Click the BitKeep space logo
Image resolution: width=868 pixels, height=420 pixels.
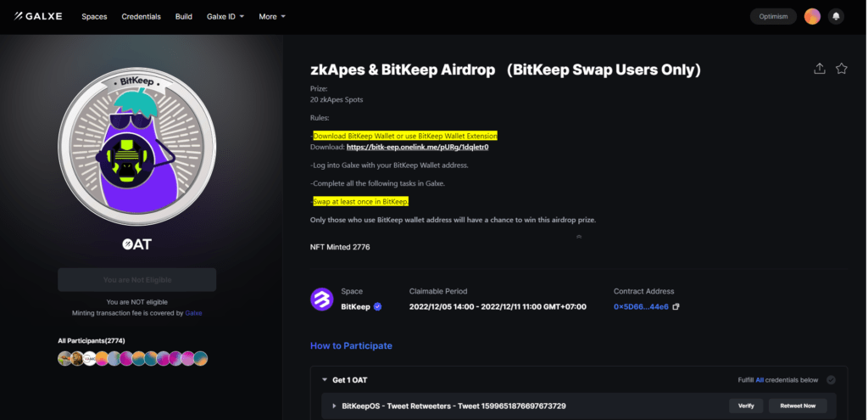coord(321,300)
